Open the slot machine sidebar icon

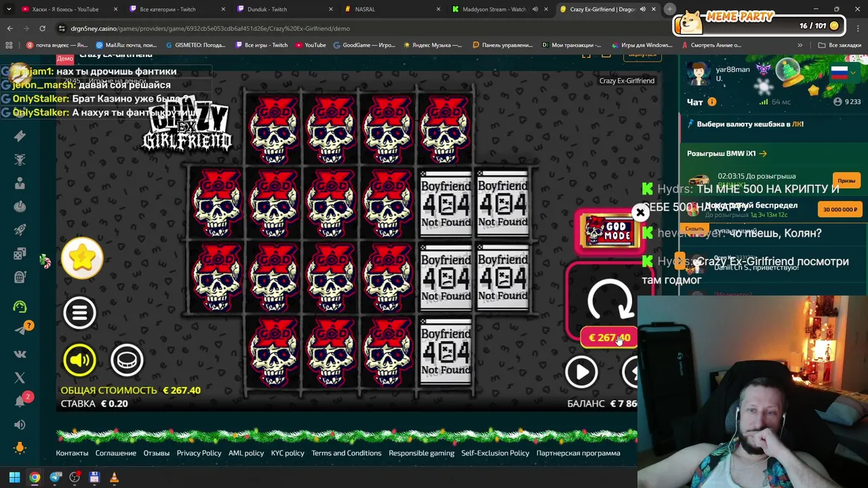pos(20,277)
